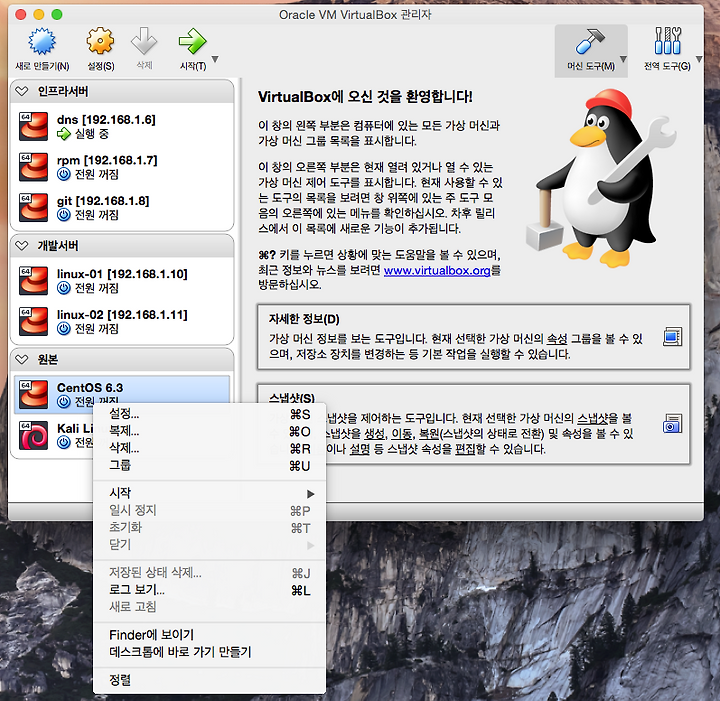
Task: Collapse the 인프라서버 group
Action: point(22,91)
